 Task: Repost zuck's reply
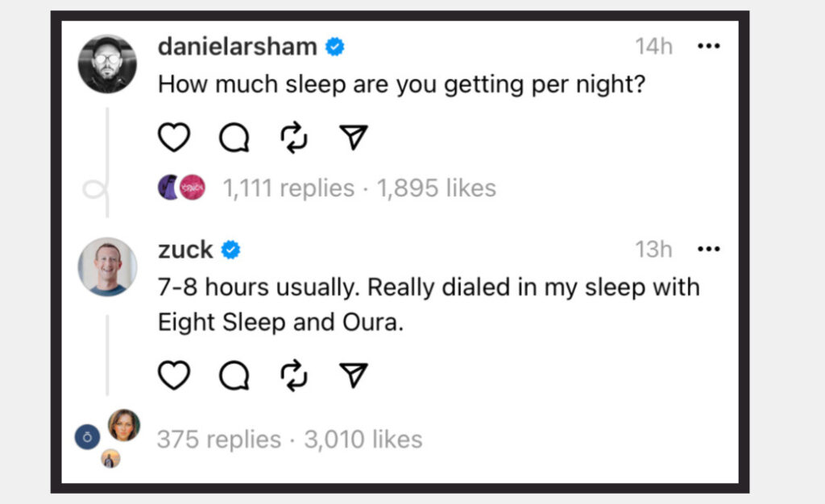pyautogui.click(x=294, y=374)
